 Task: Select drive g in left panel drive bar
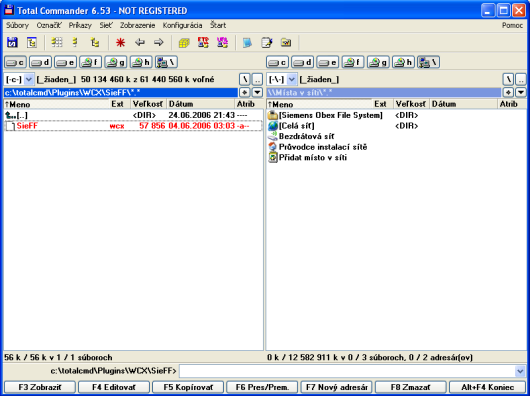116,62
